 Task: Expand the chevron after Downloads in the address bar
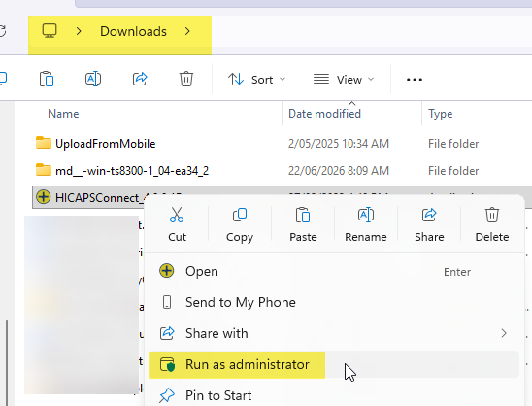(187, 31)
